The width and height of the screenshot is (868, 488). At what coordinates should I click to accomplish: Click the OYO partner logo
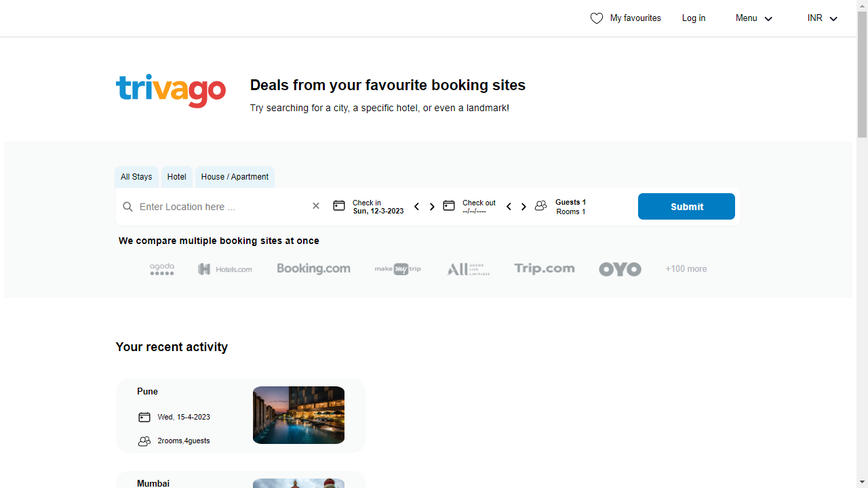tap(620, 269)
